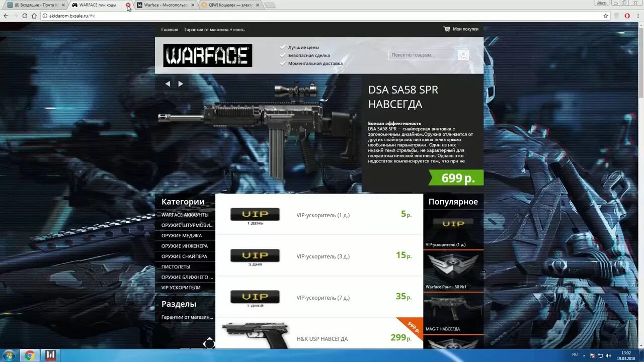Click the WARFACE store logo
Image resolution: width=644 pixels, height=362 pixels.
coord(207,55)
